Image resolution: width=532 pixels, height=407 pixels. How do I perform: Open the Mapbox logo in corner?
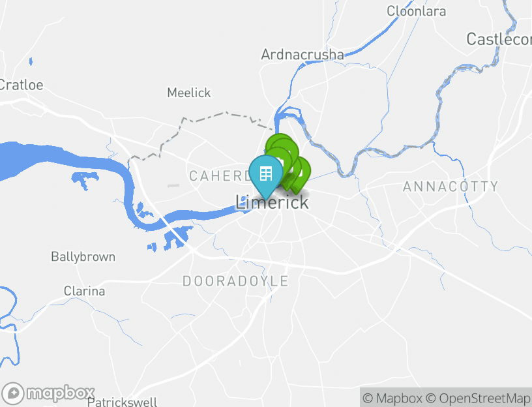point(48,394)
